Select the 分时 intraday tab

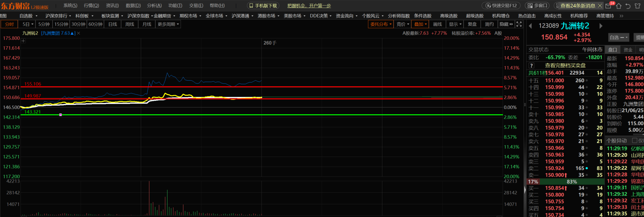9,24
